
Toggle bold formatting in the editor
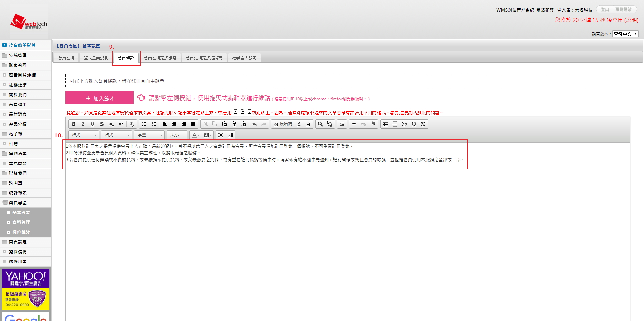(73, 124)
